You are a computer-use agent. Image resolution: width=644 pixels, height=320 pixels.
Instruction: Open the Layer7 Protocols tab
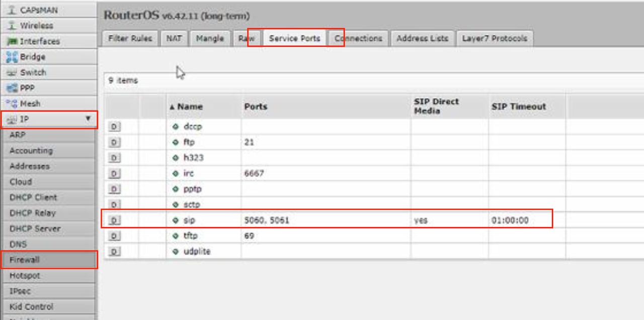point(494,39)
